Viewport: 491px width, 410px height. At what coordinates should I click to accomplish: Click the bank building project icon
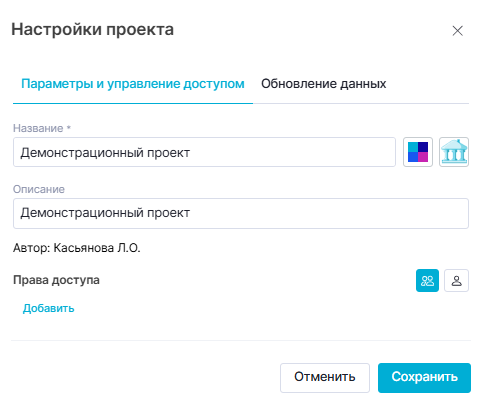coord(454,152)
